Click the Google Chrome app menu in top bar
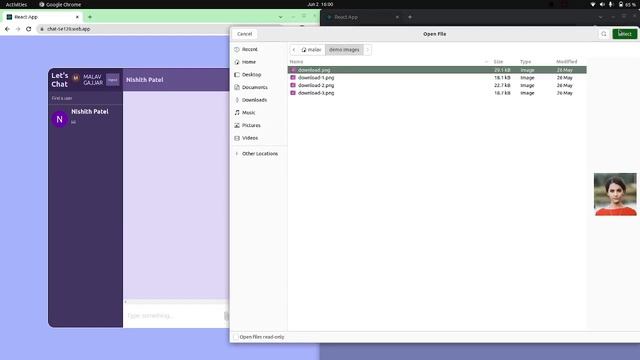The width and height of the screenshot is (640, 360). (60, 4)
